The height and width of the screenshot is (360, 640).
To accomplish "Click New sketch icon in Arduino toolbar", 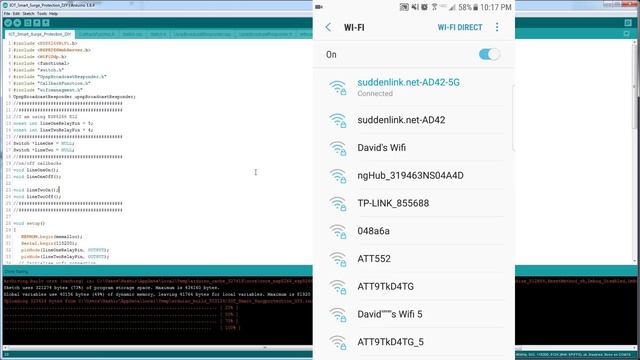I will point(28,23).
